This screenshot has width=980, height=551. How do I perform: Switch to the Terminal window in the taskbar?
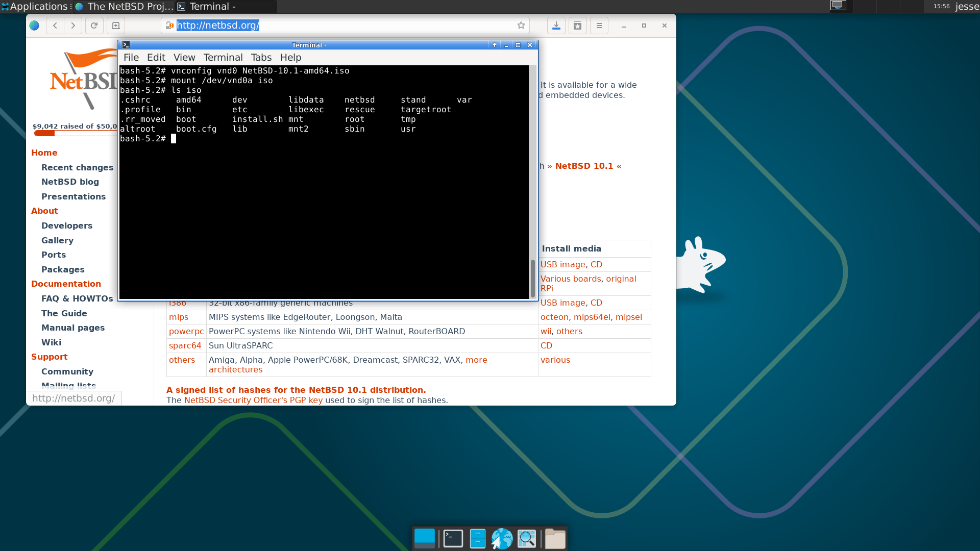(226, 6)
